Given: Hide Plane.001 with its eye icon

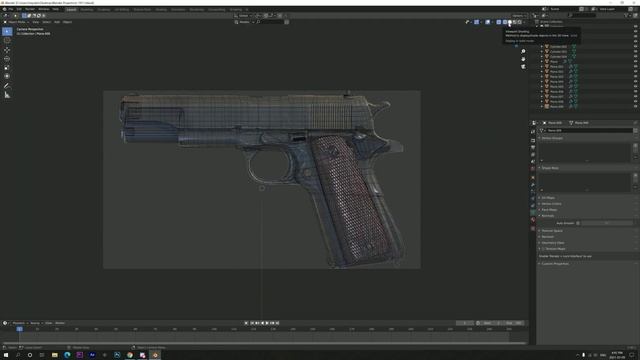Looking at the screenshot, I should [x=636, y=67].
